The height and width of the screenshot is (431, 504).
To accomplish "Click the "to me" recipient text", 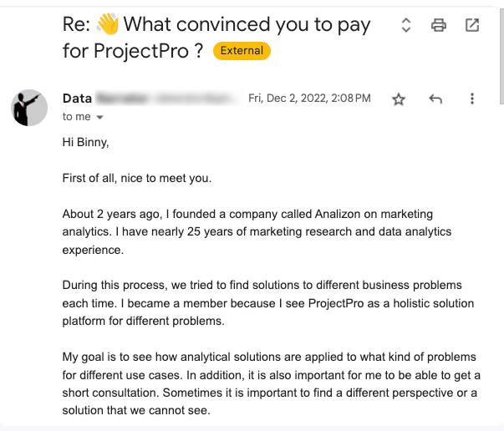I will coord(76,117).
